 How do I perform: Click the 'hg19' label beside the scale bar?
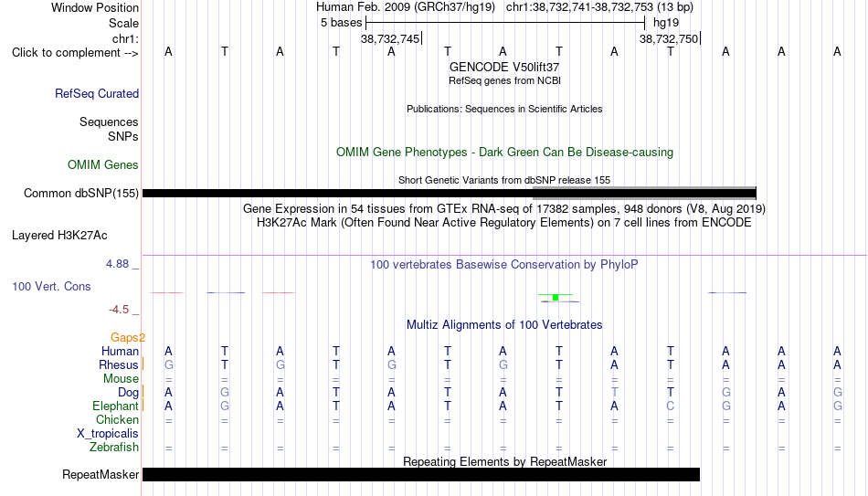click(x=666, y=23)
